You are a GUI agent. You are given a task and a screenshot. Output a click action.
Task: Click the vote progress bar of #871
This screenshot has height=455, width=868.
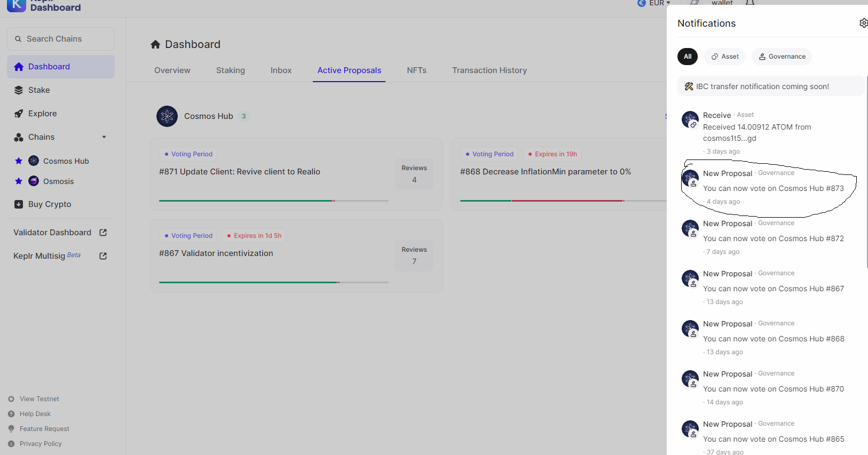click(274, 201)
